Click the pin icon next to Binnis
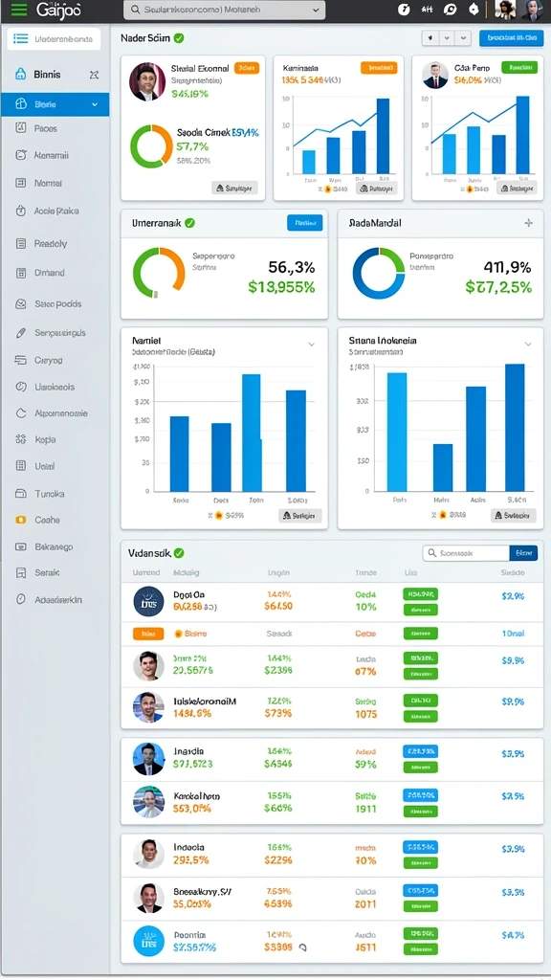Image resolution: width=551 pixels, height=980 pixels. tap(94, 75)
